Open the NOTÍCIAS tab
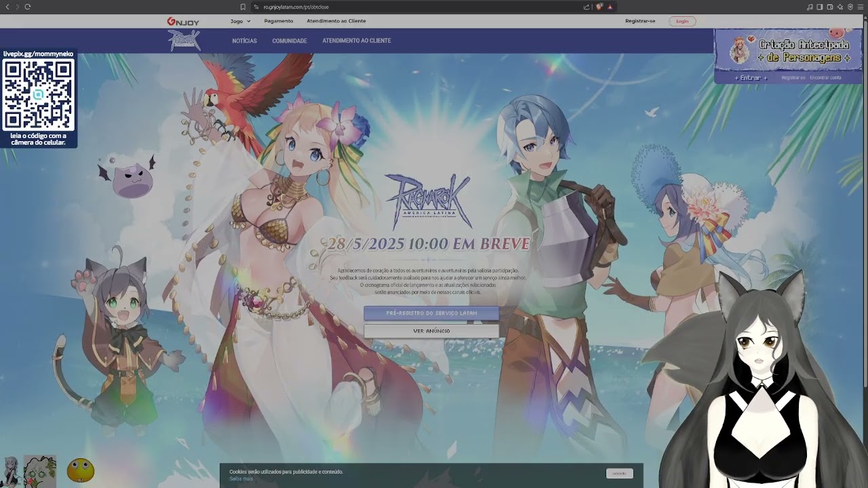 [x=244, y=41]
